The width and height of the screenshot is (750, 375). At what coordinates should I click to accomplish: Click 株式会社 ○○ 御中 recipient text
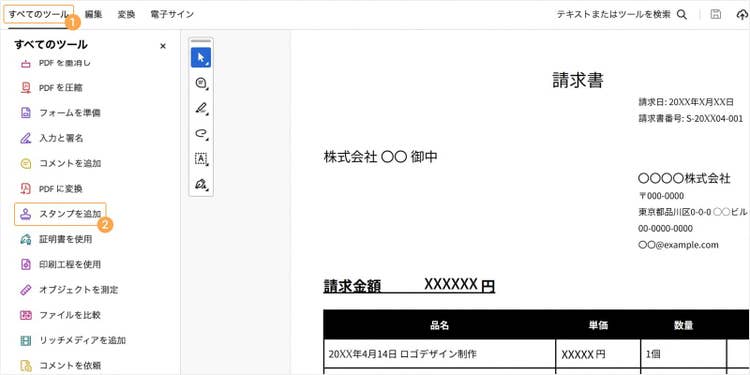click(x=380, y=156)
